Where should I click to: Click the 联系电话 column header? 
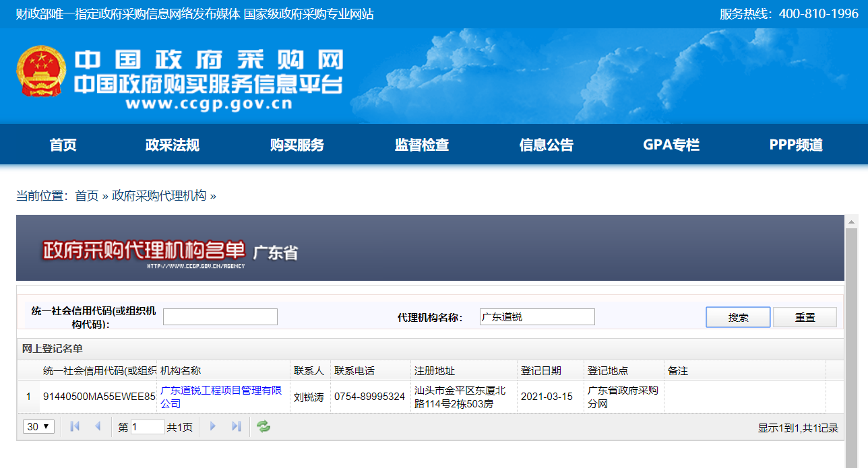coord(371,370)
